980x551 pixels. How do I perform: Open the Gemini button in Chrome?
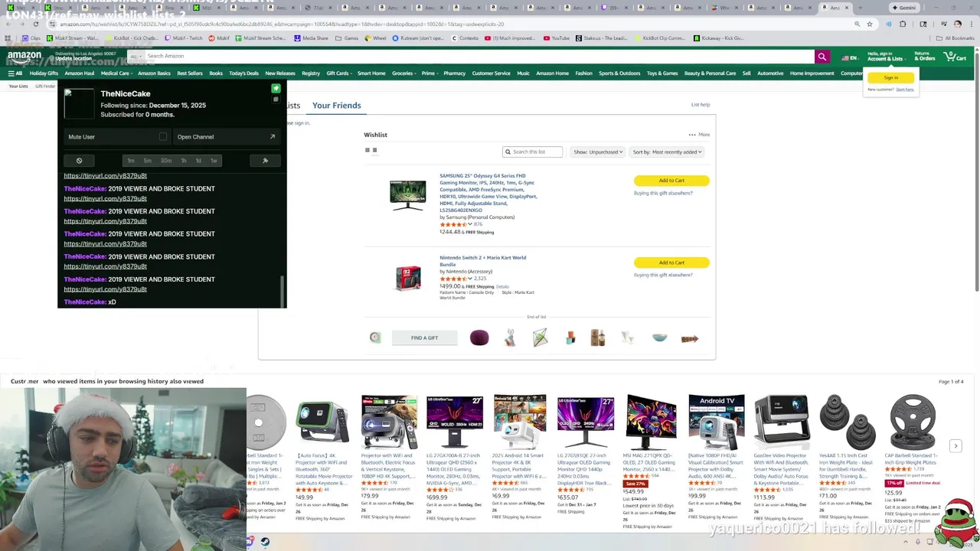pyautogui.click(x=903, y=8)
